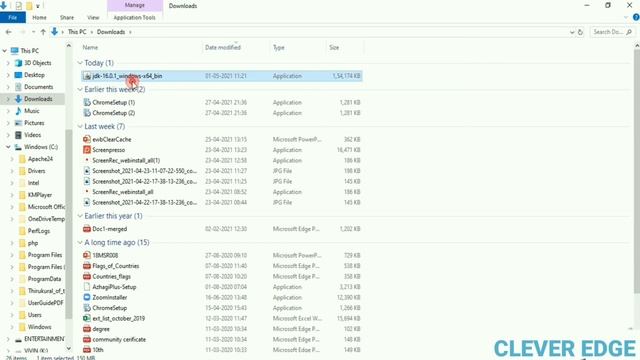The image size is (640, 360).
Task: Collapse the Last week (7) group
Action: click(x=80, y=127)
